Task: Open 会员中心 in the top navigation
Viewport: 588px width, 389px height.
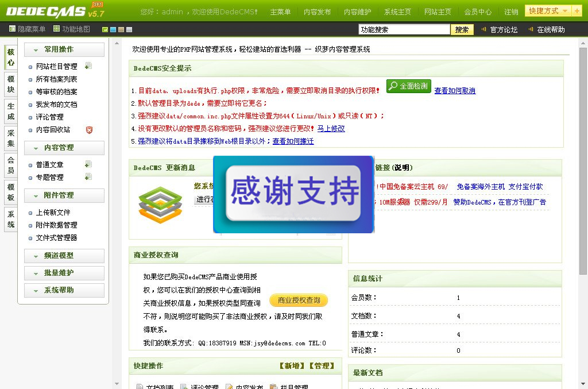Action: pyautogui.click(x=478, y=12)
